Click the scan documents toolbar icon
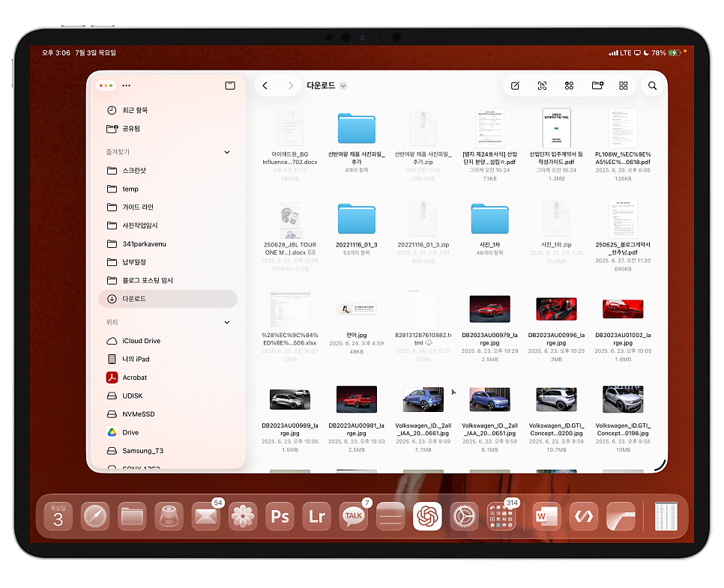The image size is (724, 588). [x=542, y=85]
